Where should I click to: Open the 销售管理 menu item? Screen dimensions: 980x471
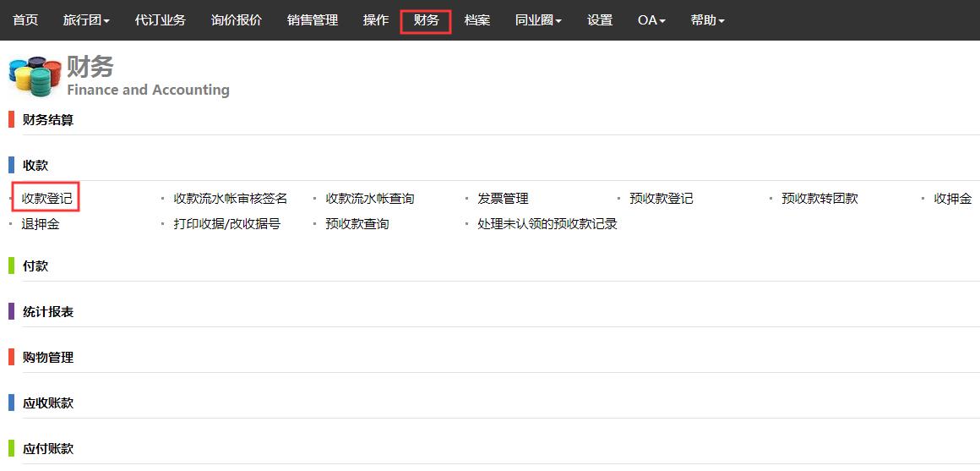[x=312, y=20]
